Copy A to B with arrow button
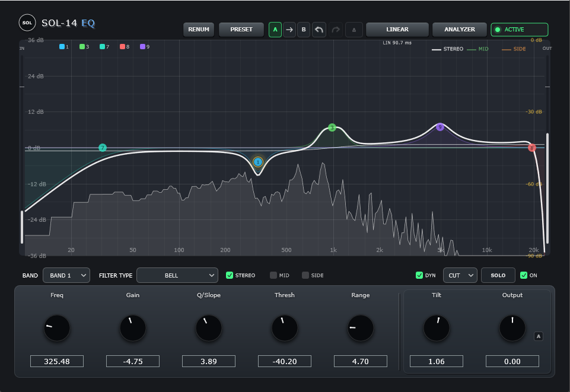Image resolution: width=570 pixels, height=392 pixels. click(x=289, y=30)
